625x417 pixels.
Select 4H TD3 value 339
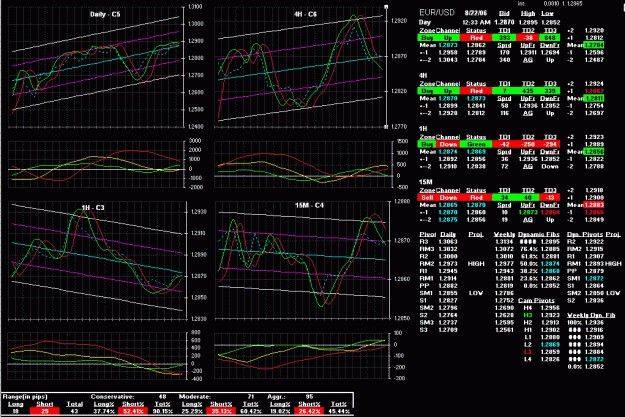pos(550,91)
